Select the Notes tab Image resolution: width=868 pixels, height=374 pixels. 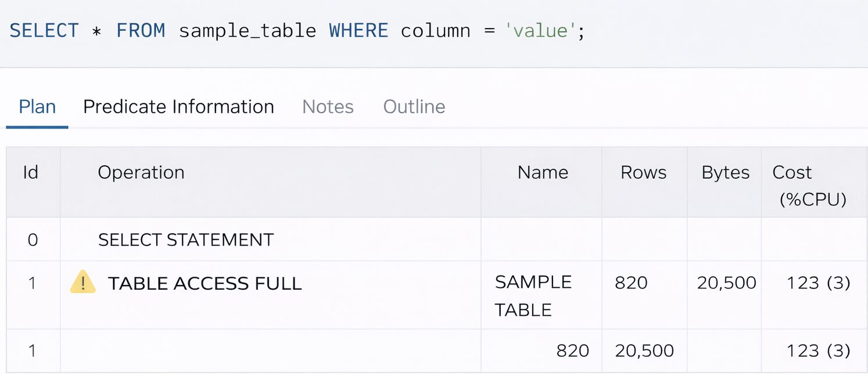pyautogui.click(x=328, y=107)
